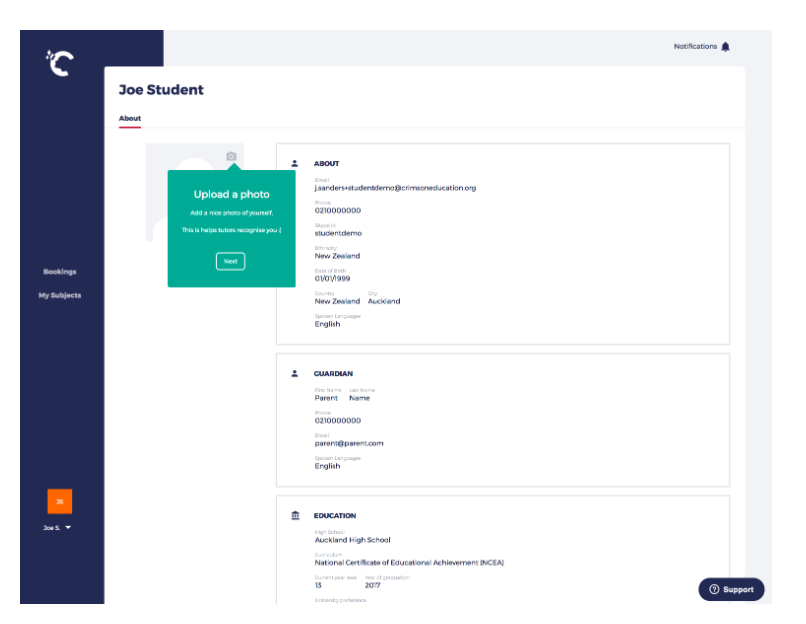Click the student email address
This screenshot has width=806, height=624.
click(395, 188)
